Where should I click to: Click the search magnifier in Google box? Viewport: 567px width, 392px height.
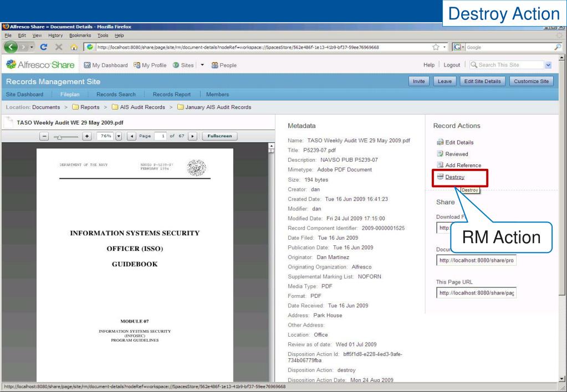point(558,47)
